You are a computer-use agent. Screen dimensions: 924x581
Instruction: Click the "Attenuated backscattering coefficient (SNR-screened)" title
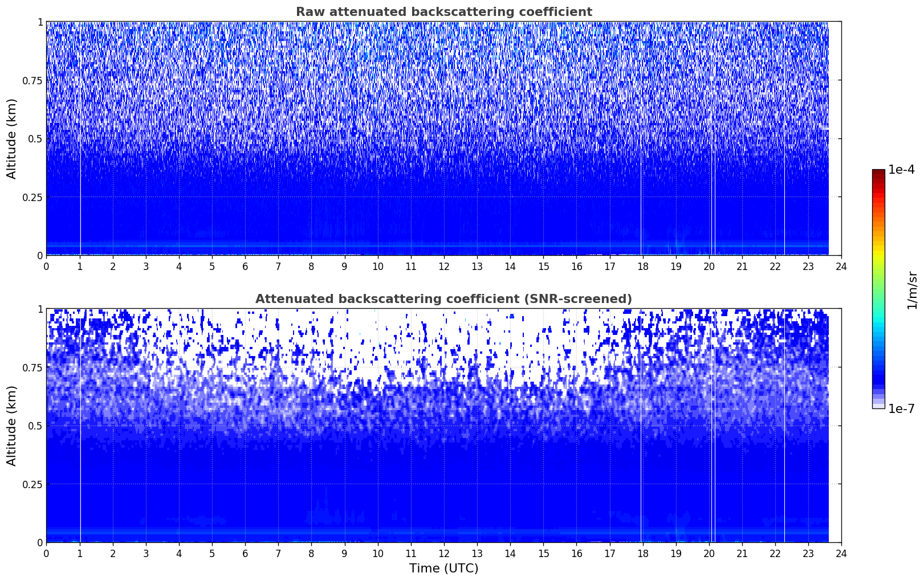(x=443, y=299)
